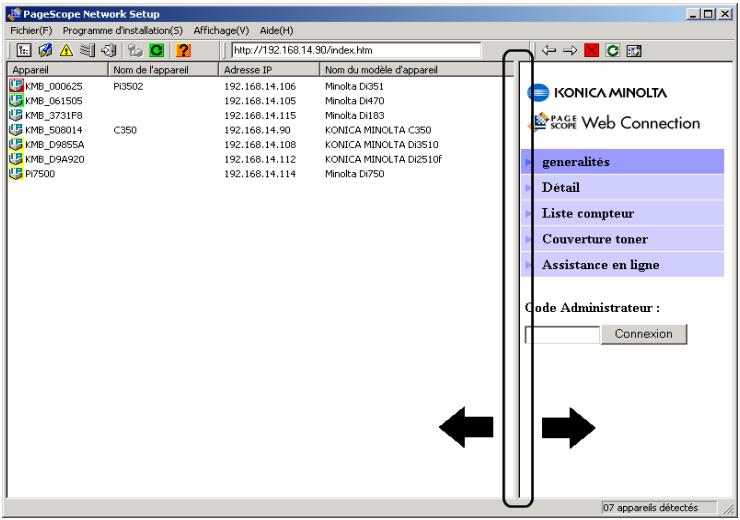This screenshot has height=520, width=740.
Task: Click the device icon of KMB_508014
Action: click(x=16, y=129)
